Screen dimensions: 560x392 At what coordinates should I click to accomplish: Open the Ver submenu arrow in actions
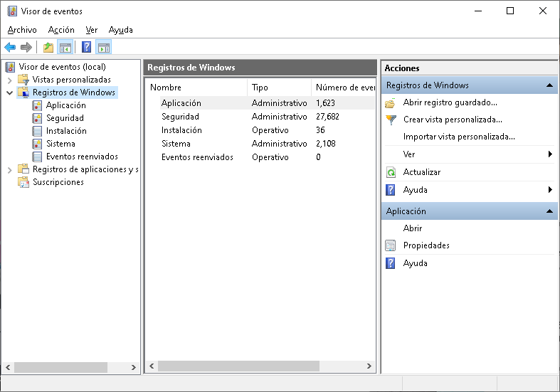pyautogui.click(x=550, y=154)
